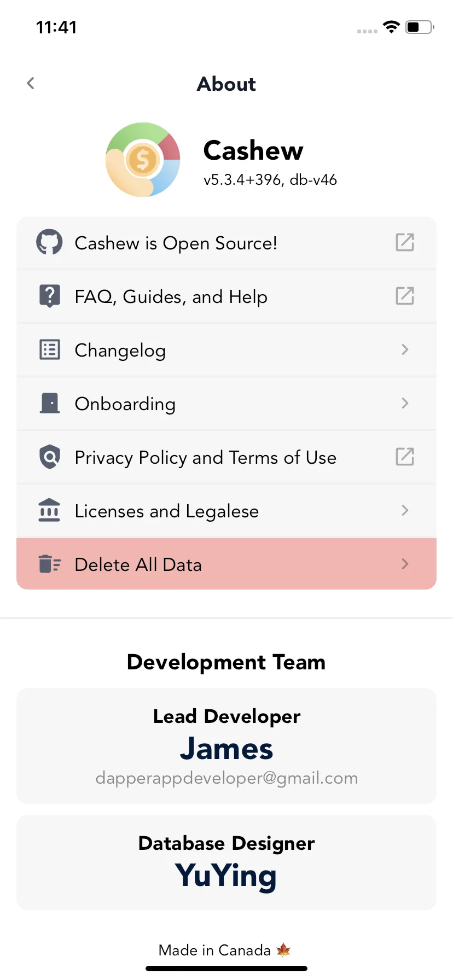Tap the Onboarding door icon
The image size is (453, 980).
[x=50, y=403]
